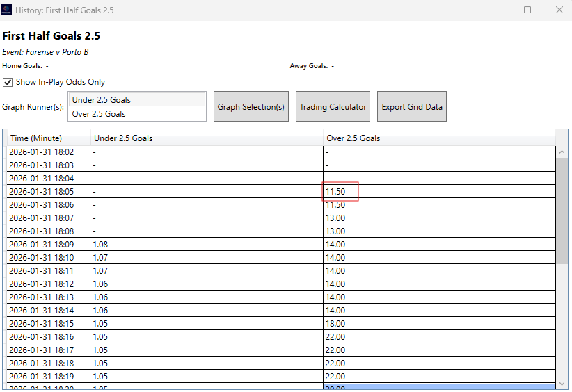This screenshot has width=572, height=392.
Task: Toggle the Show In-Play Odds Only checkbox
Action: (8, 82)
